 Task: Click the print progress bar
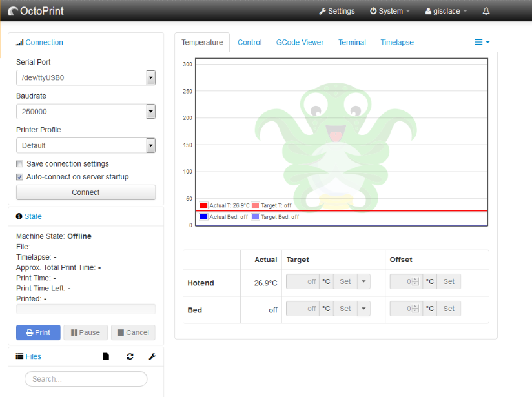pyautogui.click(x=86, y=309)
